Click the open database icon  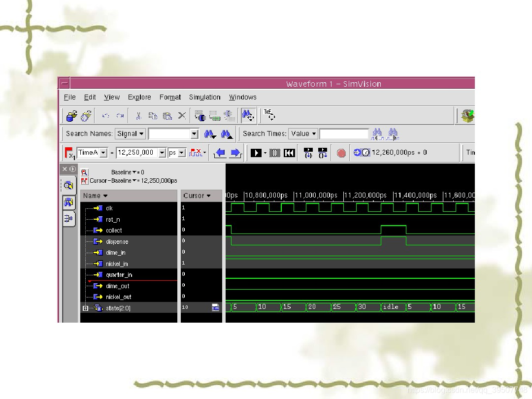pyautogui.click(x=71, y=116)
